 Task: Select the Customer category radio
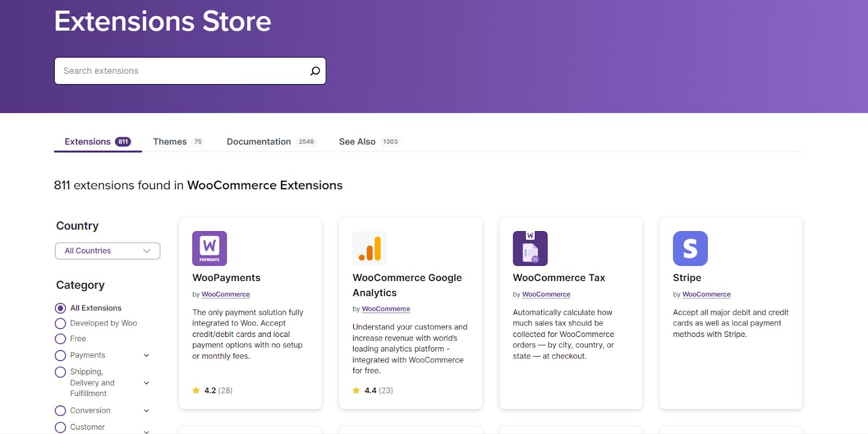click(60, 427)
